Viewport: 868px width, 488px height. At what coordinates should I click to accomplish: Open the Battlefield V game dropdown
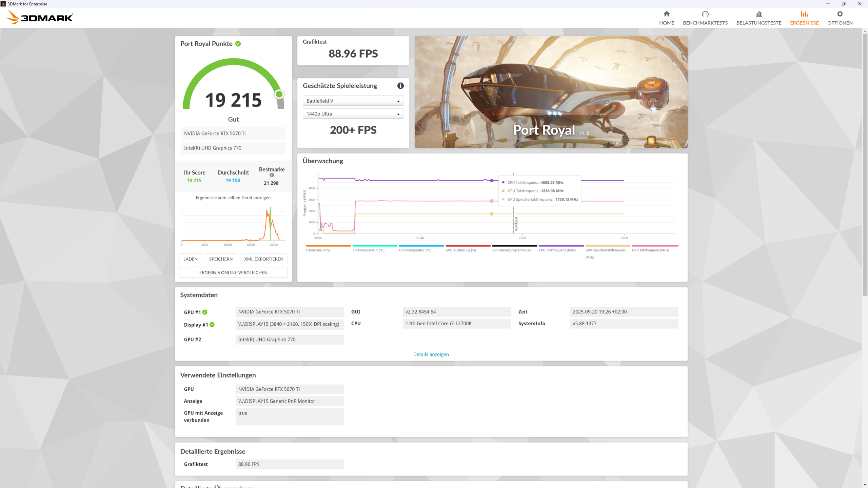coord(353,101)
